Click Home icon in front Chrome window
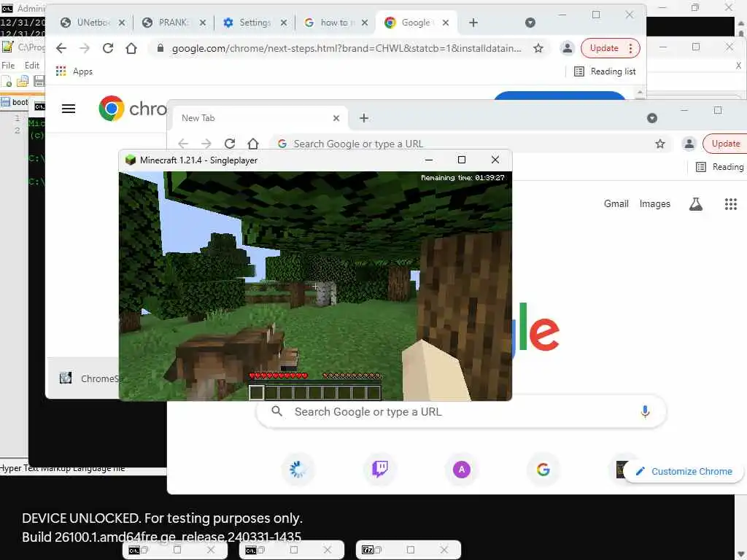This screenshot has height=560, width=747. click(253, 144)
